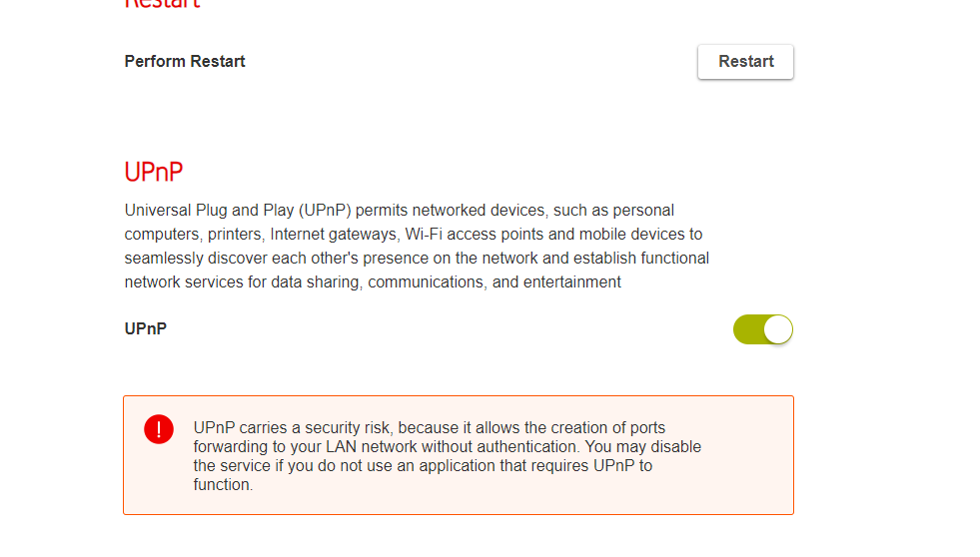Viewport: 980px width, 557px height.
Task: Click the words 'Internet gateways' in description
Action: point(334,235)
